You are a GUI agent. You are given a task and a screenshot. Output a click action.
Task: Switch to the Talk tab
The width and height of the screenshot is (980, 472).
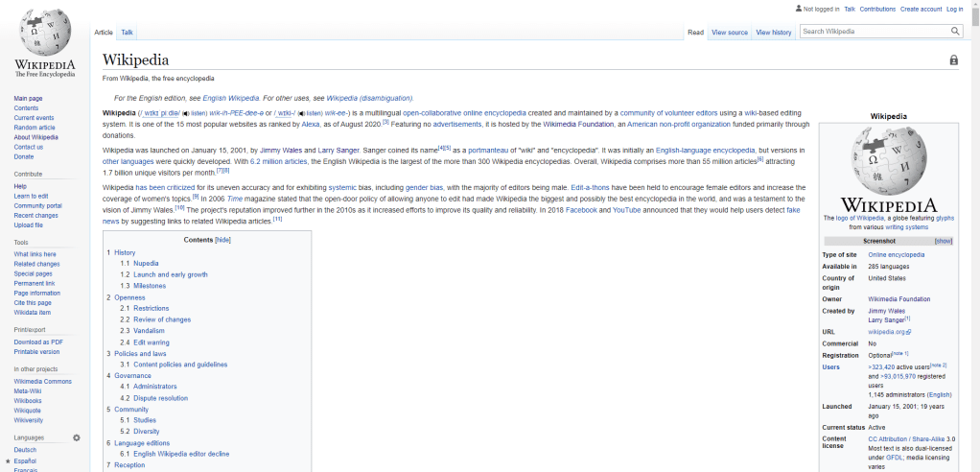(127, 33)
